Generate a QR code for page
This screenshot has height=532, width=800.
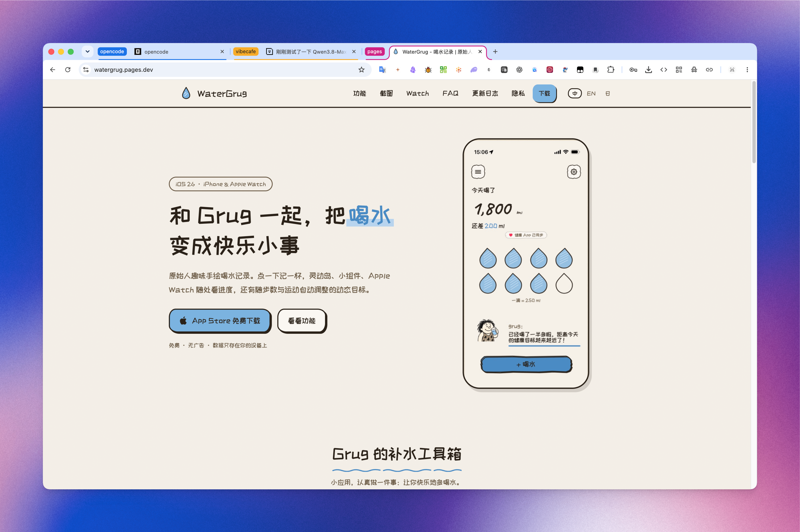[x=679, y=70]
